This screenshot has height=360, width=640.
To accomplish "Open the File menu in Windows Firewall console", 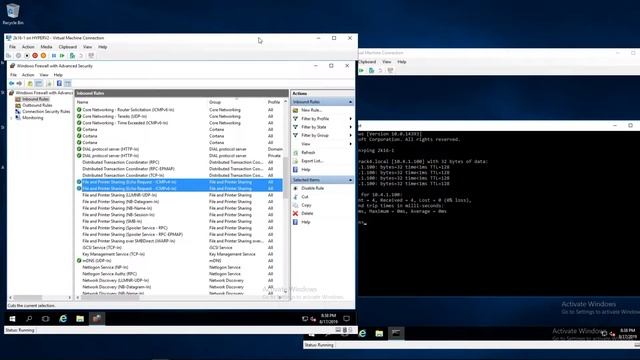I will tap(13, 75).
